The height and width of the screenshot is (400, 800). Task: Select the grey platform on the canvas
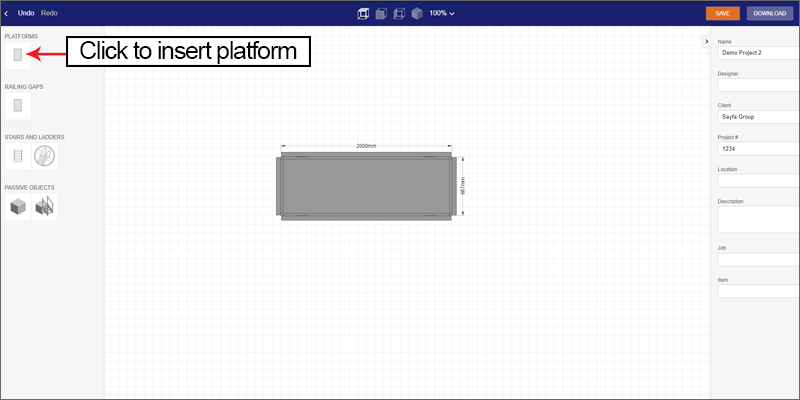pos(368,186)
